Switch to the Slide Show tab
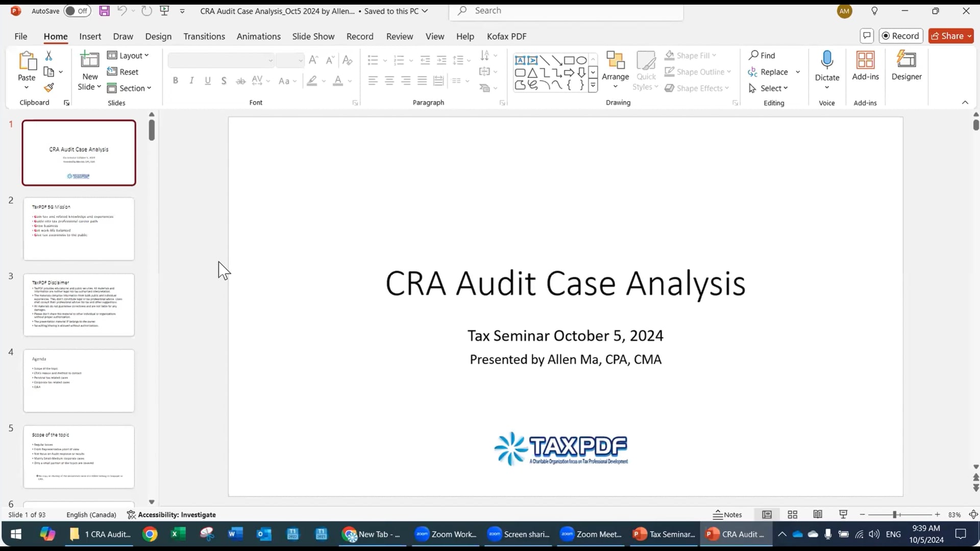 click(x=313, y=36)
